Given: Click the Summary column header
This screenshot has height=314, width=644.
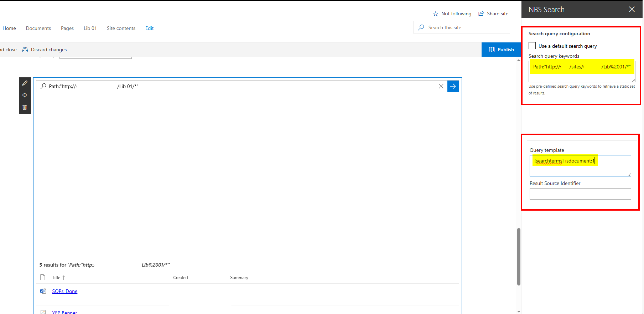Looking at the screenshot, I should point(239,278).
